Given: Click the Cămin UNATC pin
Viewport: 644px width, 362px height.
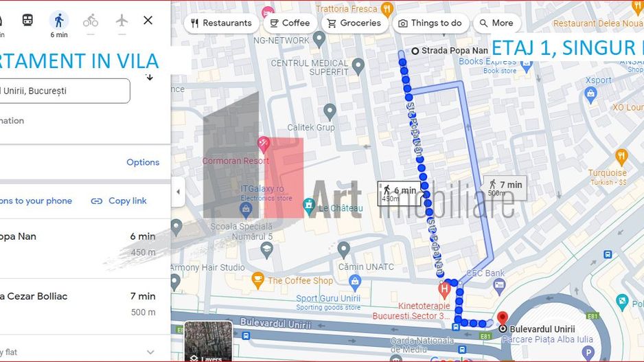Looking at the screenshot, I should point(343,250).
